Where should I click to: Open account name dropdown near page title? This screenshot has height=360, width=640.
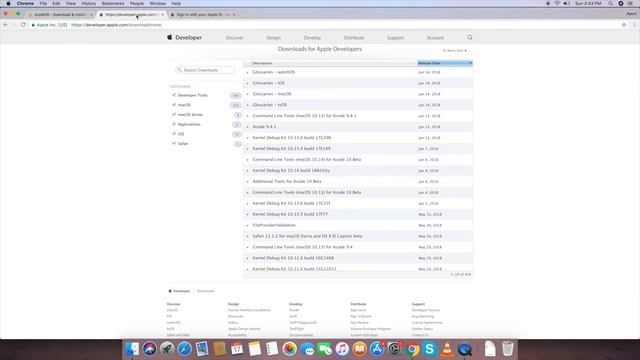[454, 51]
